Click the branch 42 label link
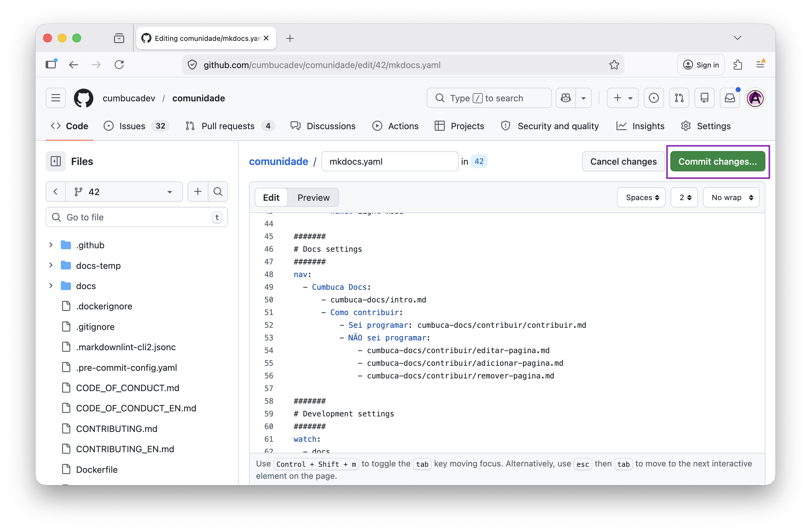Screen dimensions: 811x532 (x=479, y=161)
